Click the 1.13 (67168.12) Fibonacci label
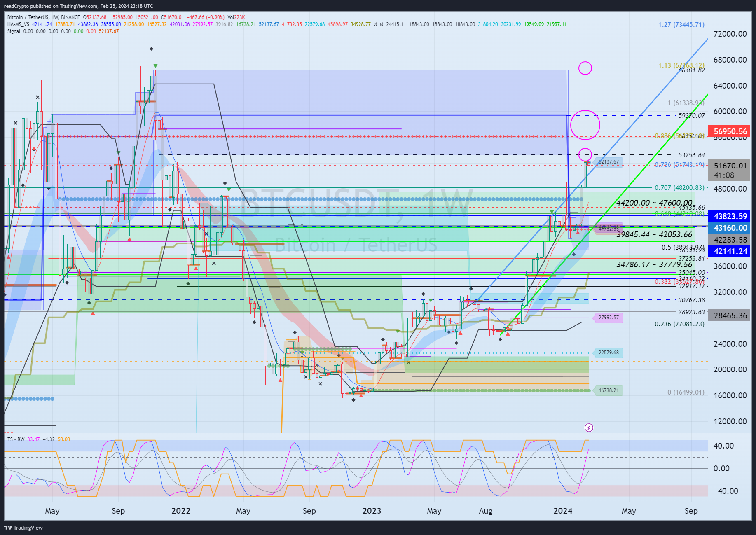Viewport: 756px width, 535px height. click(x=681, y=65)
